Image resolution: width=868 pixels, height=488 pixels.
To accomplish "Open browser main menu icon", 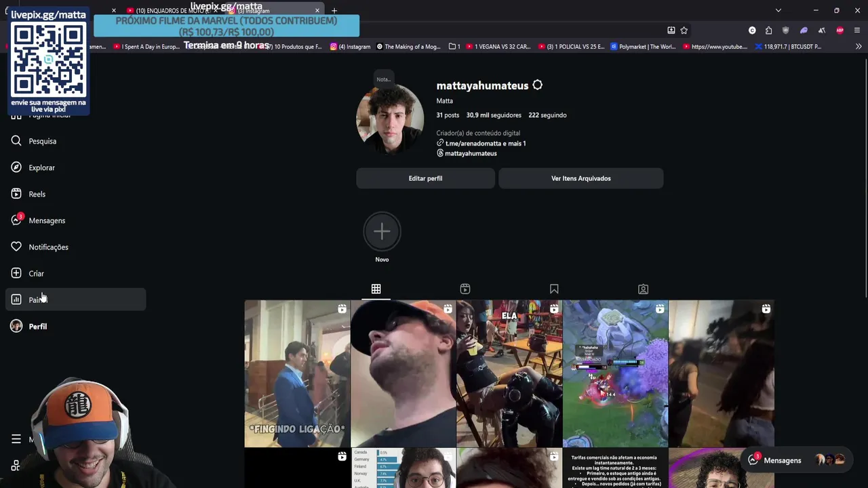I will [857, 30].
